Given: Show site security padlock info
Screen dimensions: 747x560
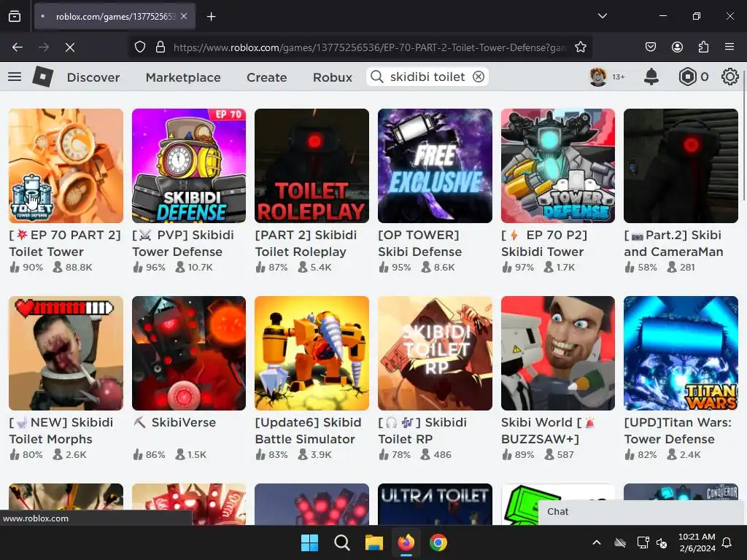Looking at the screenshot, I should [160, 47].
